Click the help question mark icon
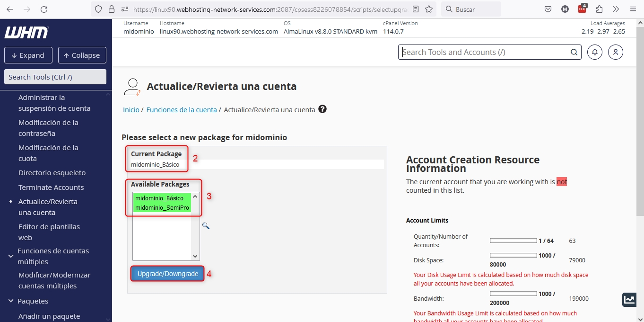 click(322, 109)
